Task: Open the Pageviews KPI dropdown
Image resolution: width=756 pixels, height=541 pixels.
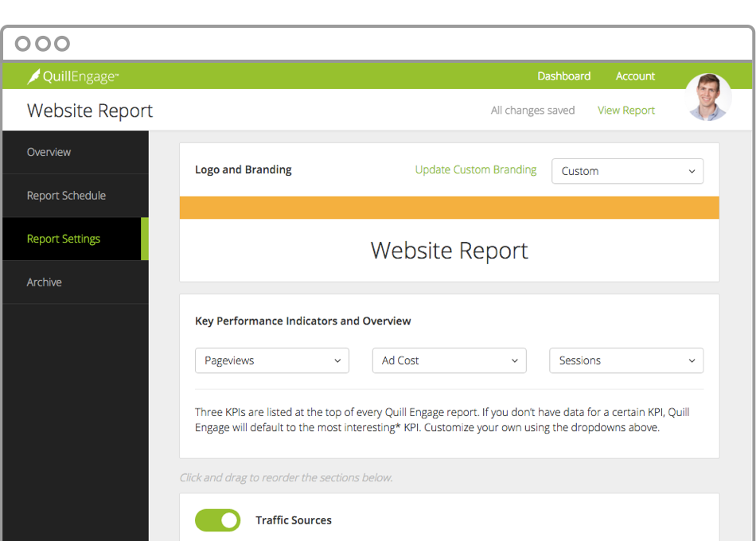Action: pos(272,360)
